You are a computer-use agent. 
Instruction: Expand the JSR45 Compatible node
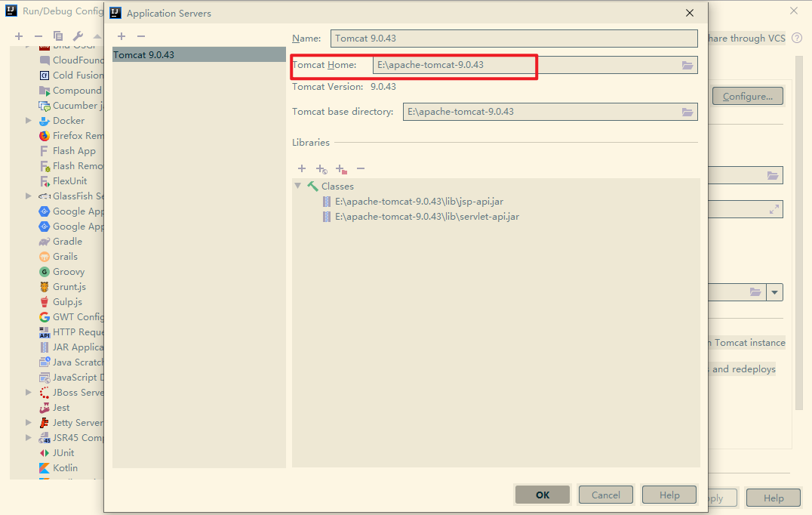[29, 438]
